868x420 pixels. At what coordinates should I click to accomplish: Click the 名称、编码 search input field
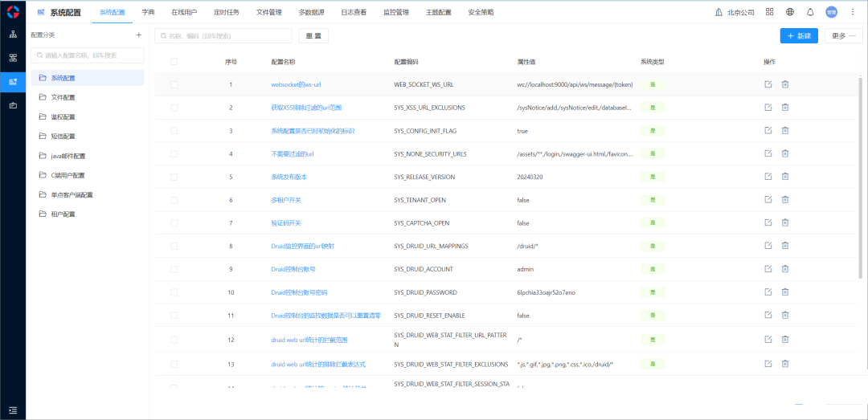point(223,36)
